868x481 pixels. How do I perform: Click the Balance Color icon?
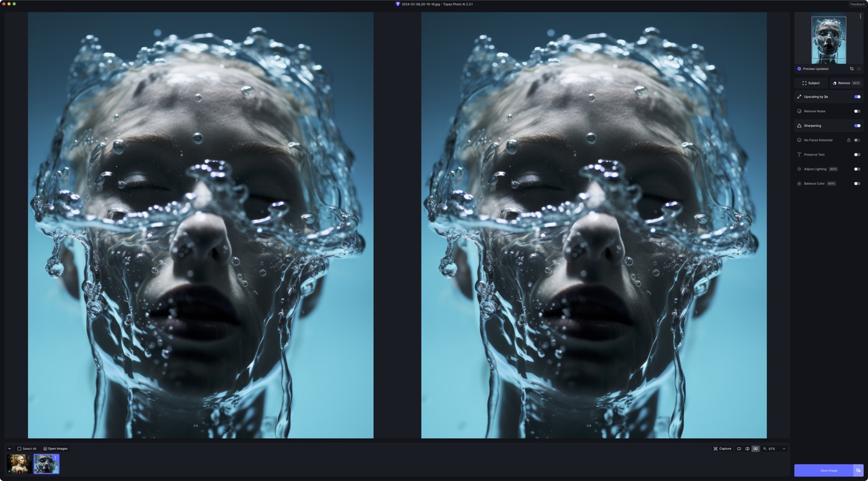pyautogui.click(x=799, y=183)
